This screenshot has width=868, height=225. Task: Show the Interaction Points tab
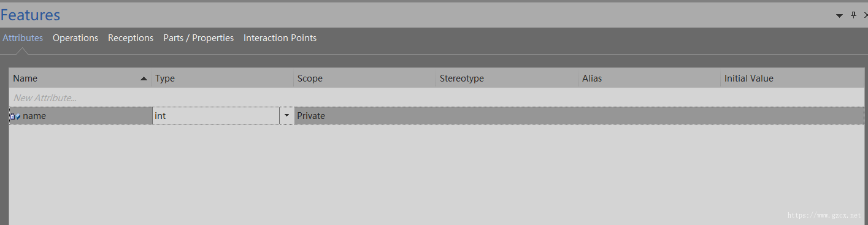tap(280, 38)
